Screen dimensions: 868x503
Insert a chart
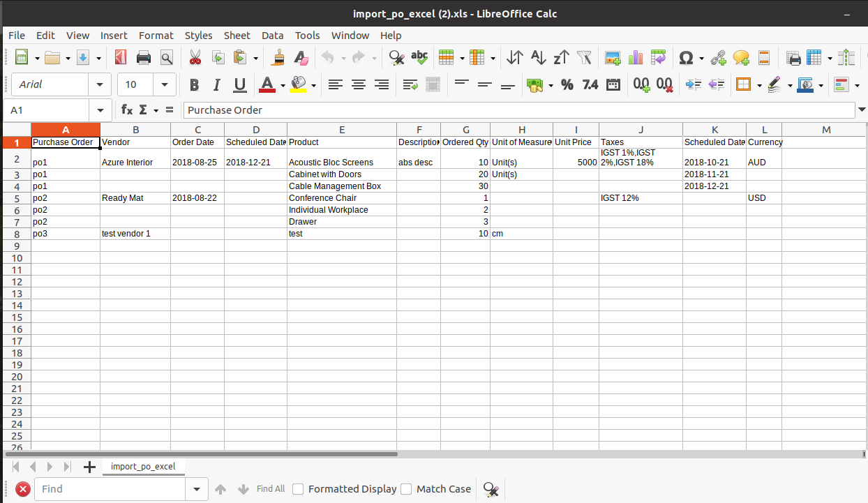click(x=636, y=57)
